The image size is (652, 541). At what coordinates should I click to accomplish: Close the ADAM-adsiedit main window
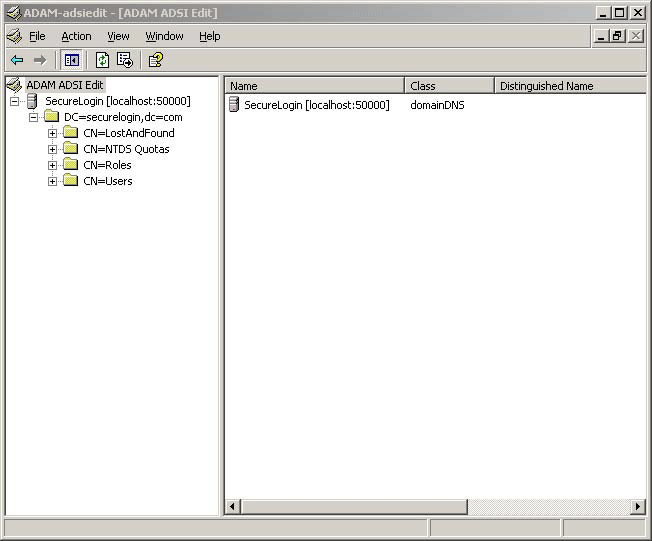point(637,13)
